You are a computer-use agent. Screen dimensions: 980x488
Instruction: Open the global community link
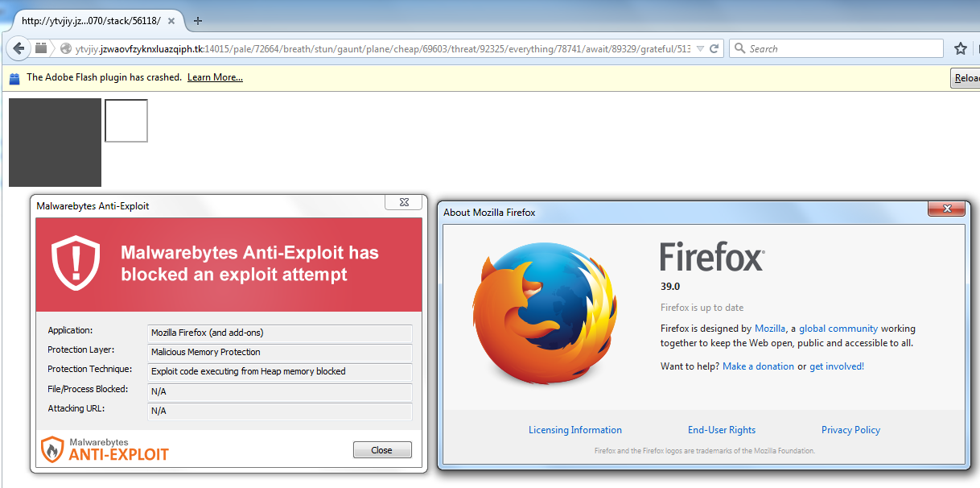pos(838,329)
